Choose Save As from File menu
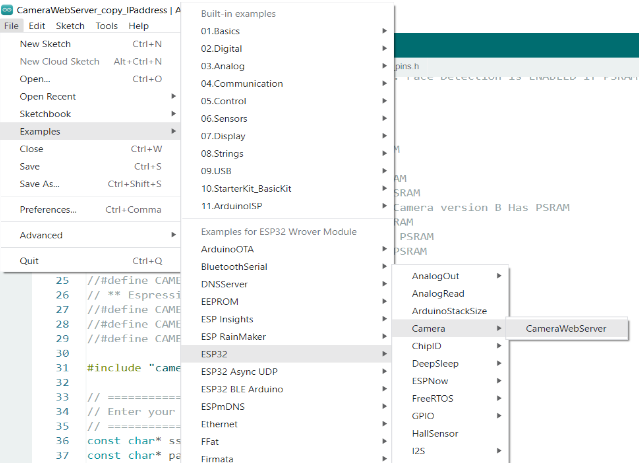Image resolution: width=641 pixels, height=463 pixels. click(x=40, y=184)
